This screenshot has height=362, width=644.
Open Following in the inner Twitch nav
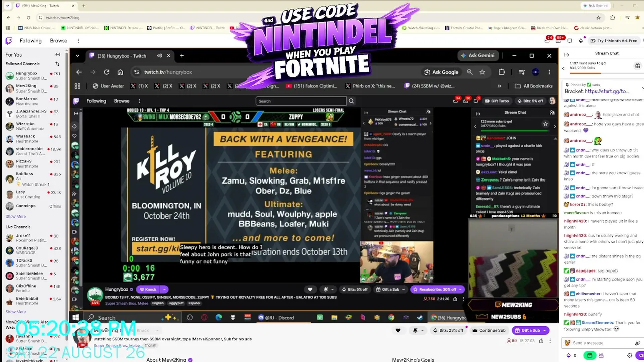(96, 101)
